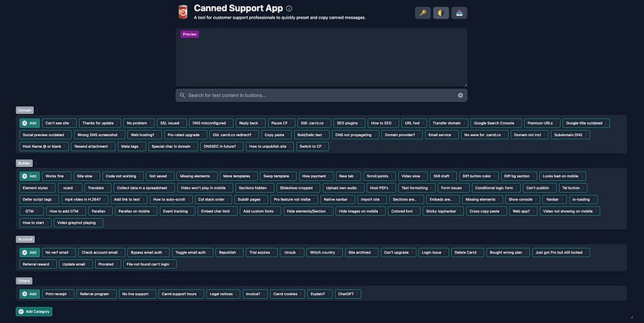Clear the search field with X icon

[460, 95]
